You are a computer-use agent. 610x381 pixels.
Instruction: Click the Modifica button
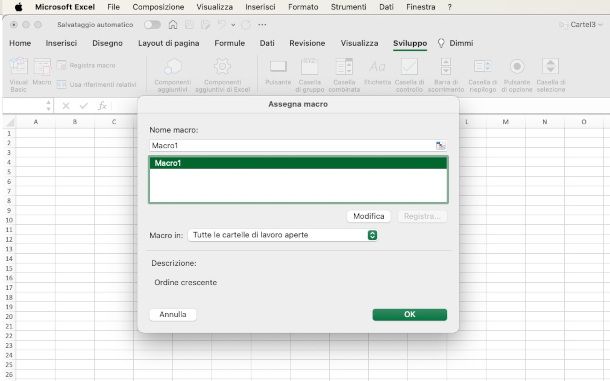[x=369, y=216]
